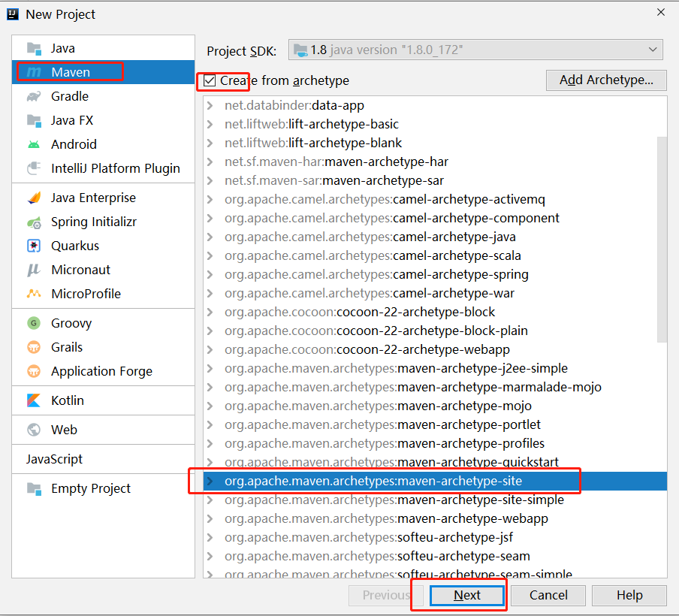Select camel-archetype-spring row
The height and width of the screenshot is (616, 679).
pos(435,275)
